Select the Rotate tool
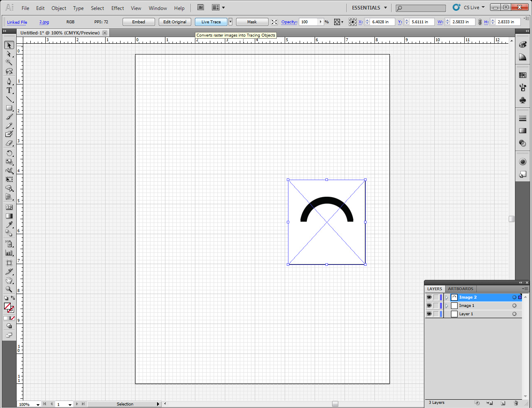This screenshot has width=532, height=408. coord(9,153)
